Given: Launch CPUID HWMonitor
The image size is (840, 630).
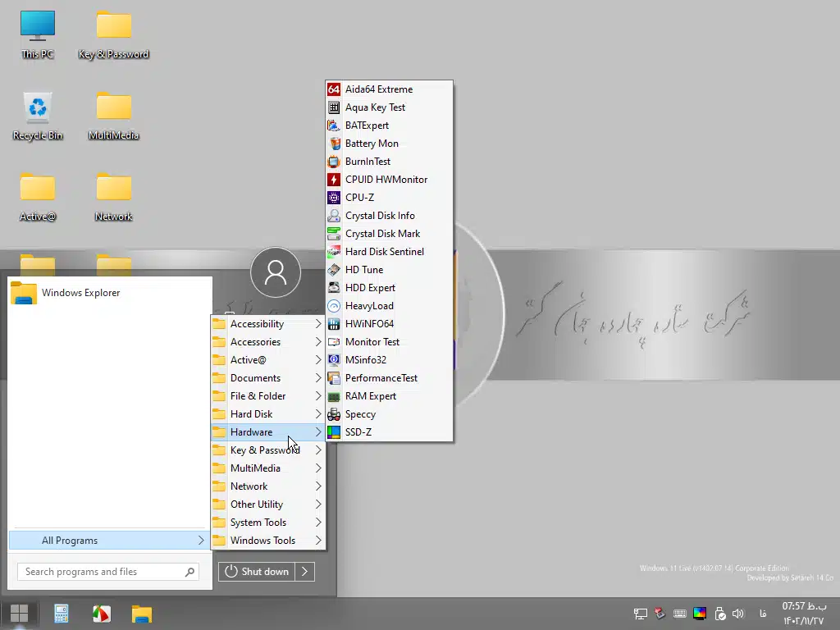Looking at the screenshot, I should point(386,180).
